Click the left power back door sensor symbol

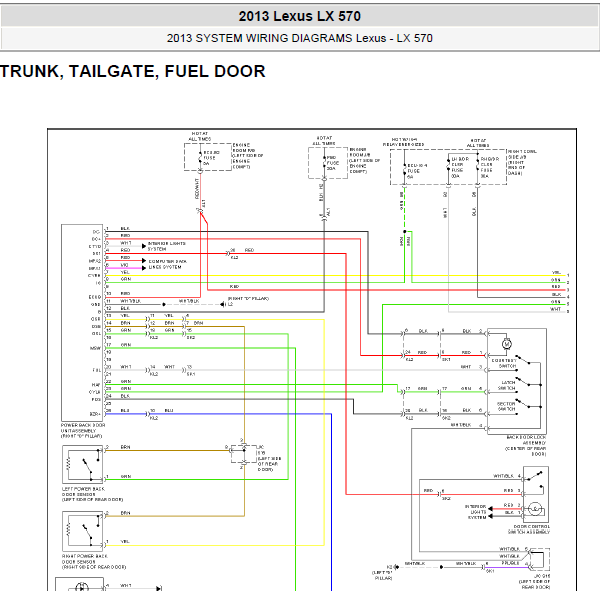click(x=83, y=464)
